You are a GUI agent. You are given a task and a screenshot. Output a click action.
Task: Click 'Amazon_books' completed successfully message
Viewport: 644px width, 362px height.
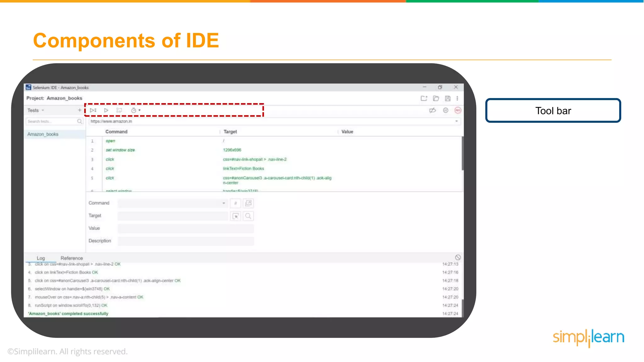tap(68, 314)
